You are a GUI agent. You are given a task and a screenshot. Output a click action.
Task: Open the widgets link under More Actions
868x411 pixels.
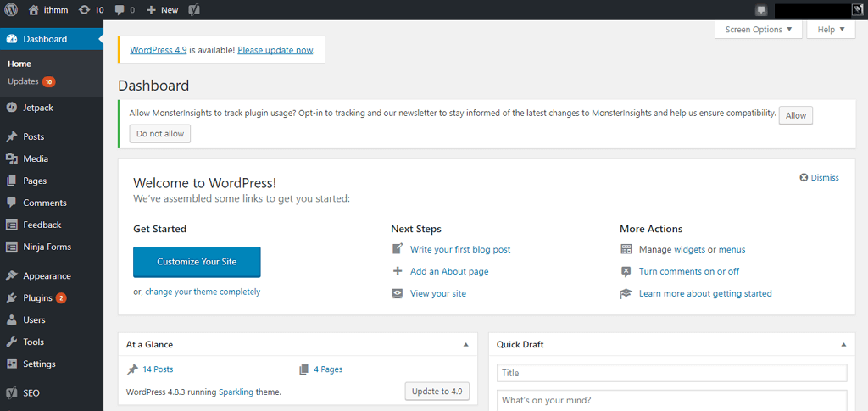click(x=690, y=249)
